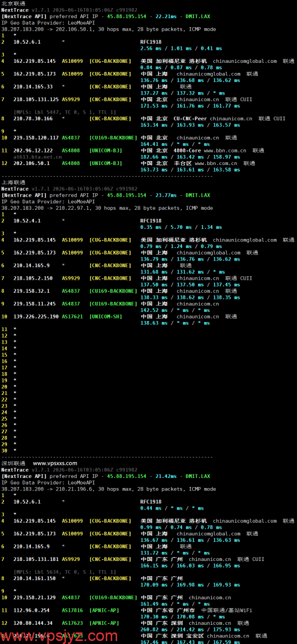Click the 丰台区 location text

182,164
